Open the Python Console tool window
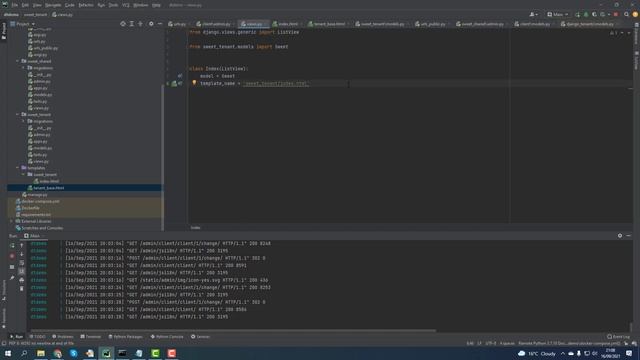Viewport: 640px width, 360px height. (x=167, y=337)
